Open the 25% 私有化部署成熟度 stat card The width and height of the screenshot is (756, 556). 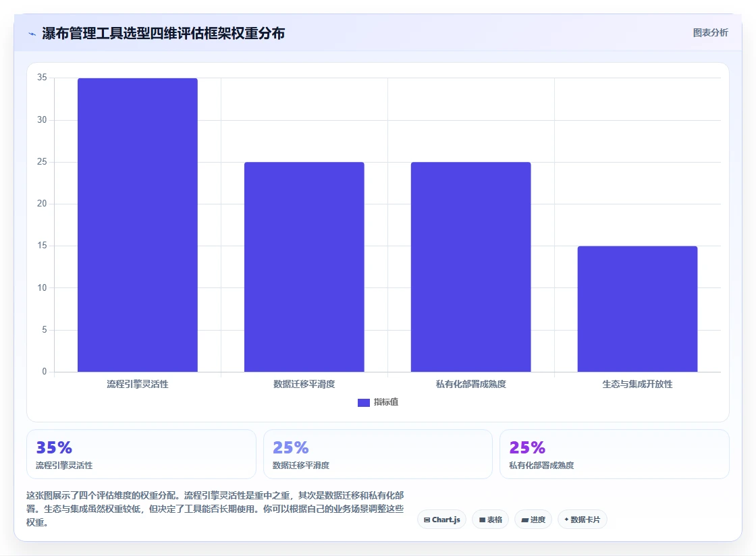coord(614,454)
